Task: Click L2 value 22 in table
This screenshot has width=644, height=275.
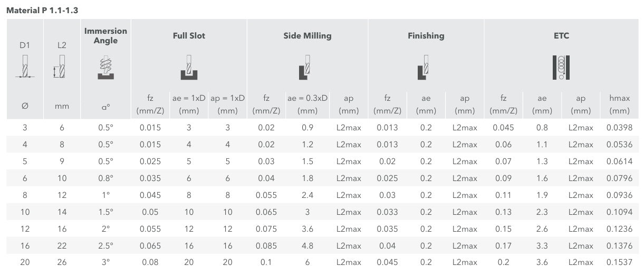Action: click(x=62, y=246)
